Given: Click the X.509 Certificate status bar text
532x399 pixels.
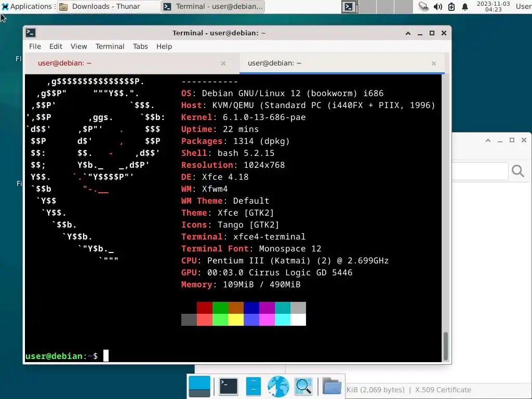Looking at the screenshot, I should coord(443,390).
